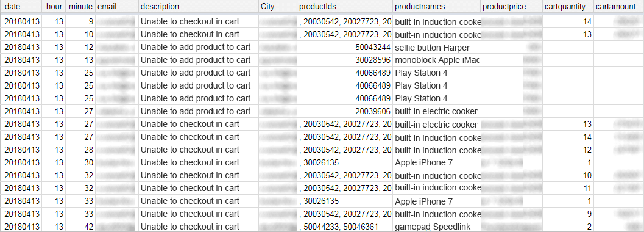Click the cartamount column header
Viewport: 644px width, 232px height.
(618, 7)
